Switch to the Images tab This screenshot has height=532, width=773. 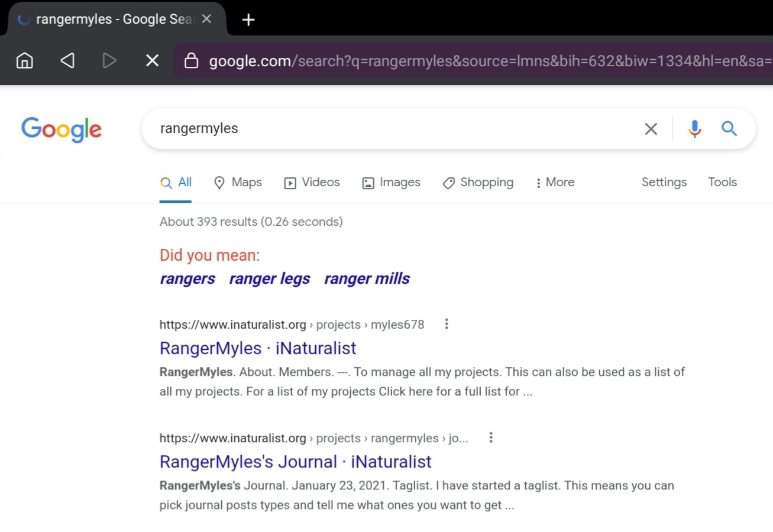pyautogui.click(x=392, y=183)
